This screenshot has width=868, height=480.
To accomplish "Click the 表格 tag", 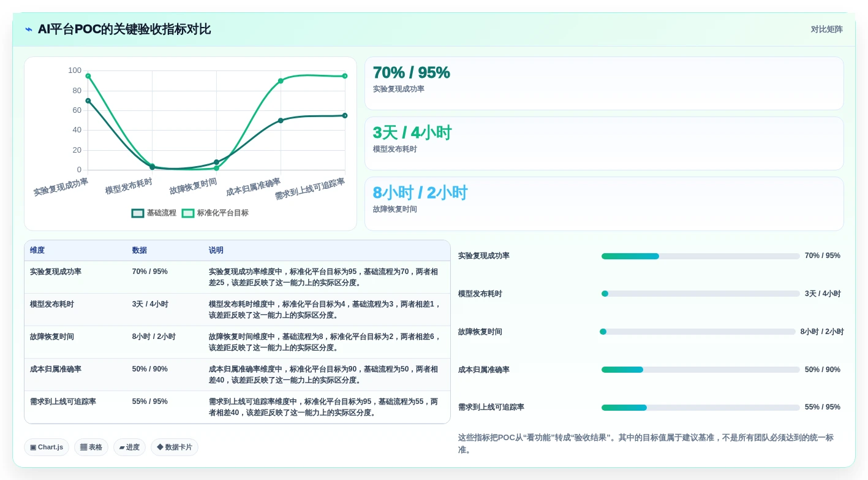I will pyautogui.click(x=91, y=447).
